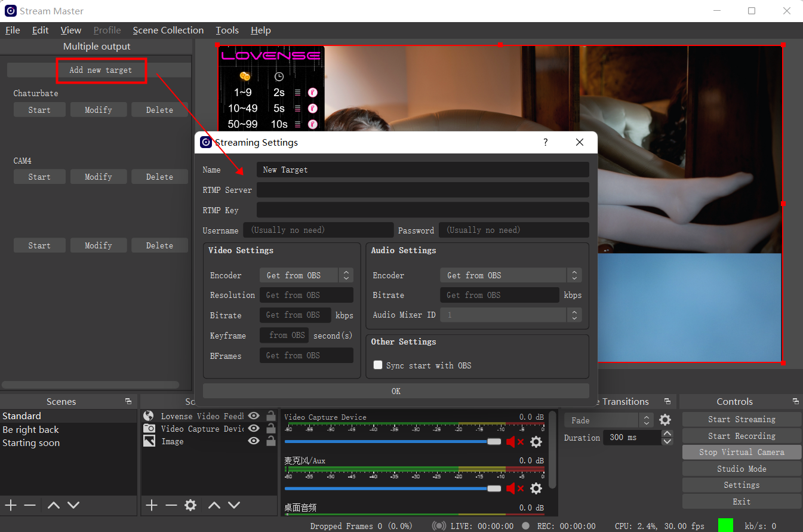Hide the Image source via its eye toggle
The height and width of the screenshot is (532, 803).
(x=254, y=441)
